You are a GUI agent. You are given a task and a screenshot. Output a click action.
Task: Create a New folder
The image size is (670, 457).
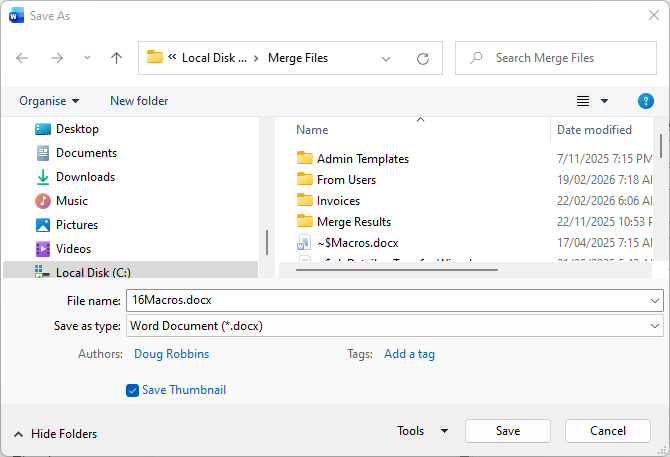tap(139, 101)
